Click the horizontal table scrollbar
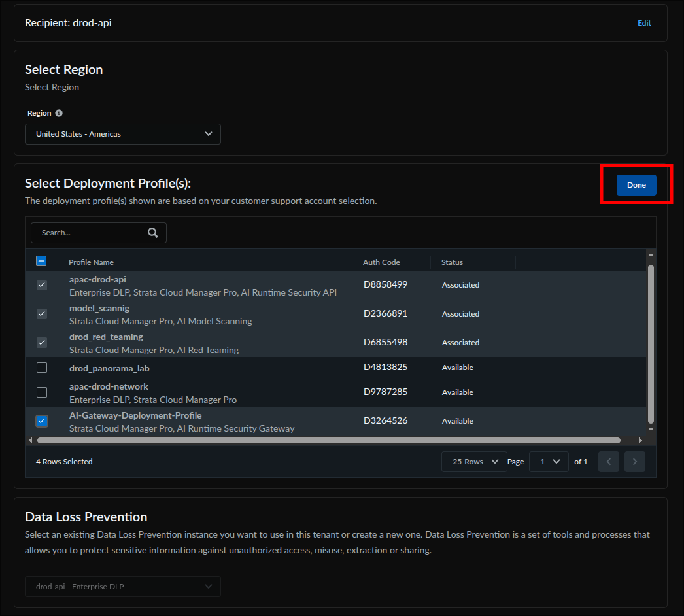Viewport: 684px width, 616px height. click(328, 441)
